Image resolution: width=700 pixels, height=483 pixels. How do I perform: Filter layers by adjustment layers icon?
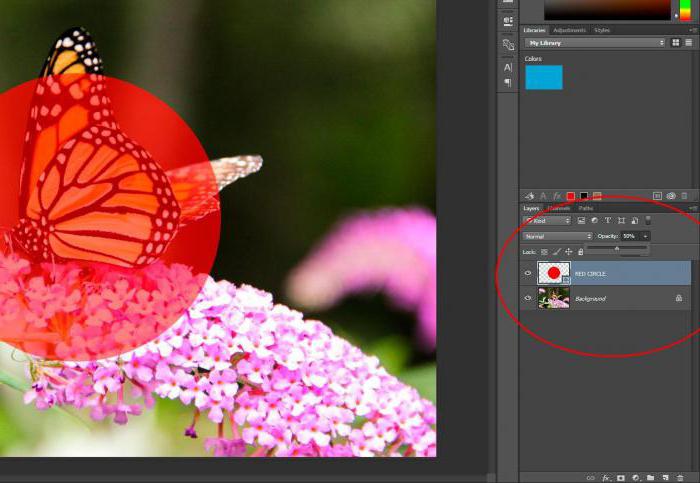[x=594, y=221]
